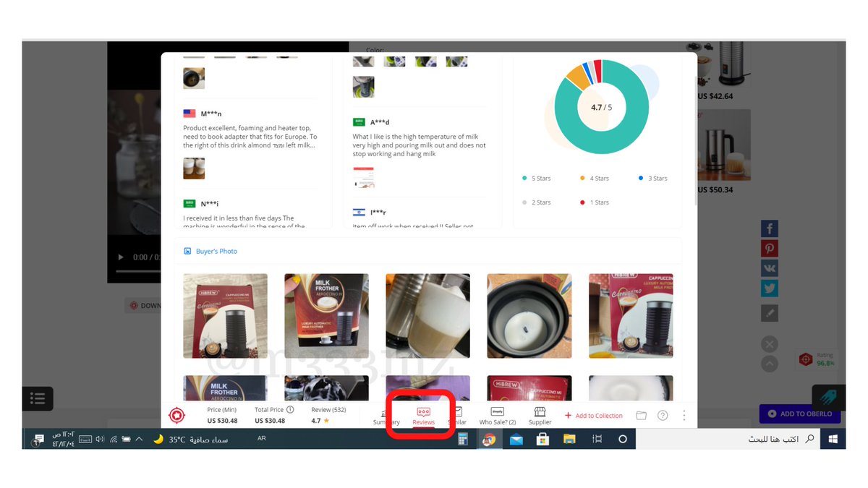868x488 pixels.
Task: Open Calculator from the taskbar
Action: click(x=464, y=439)
